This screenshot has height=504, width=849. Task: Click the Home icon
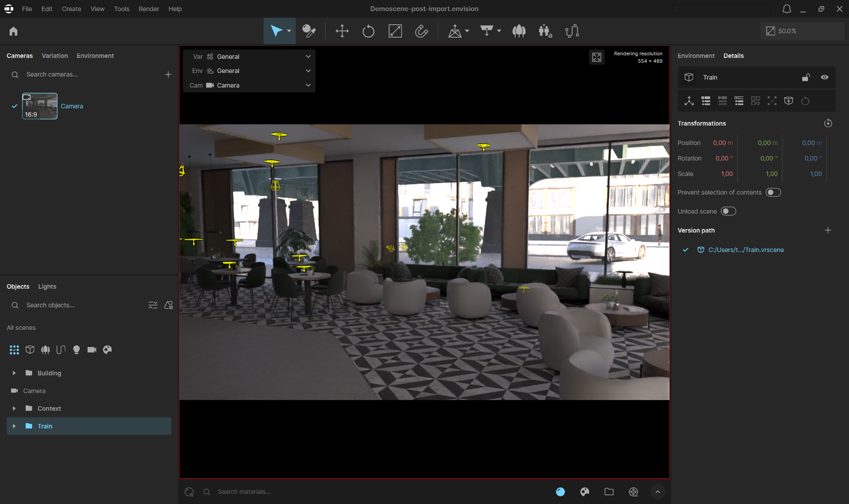coord(13,31)
